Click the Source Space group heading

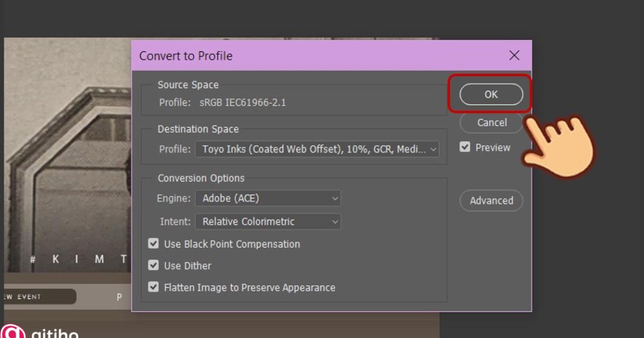click(188, 85)
